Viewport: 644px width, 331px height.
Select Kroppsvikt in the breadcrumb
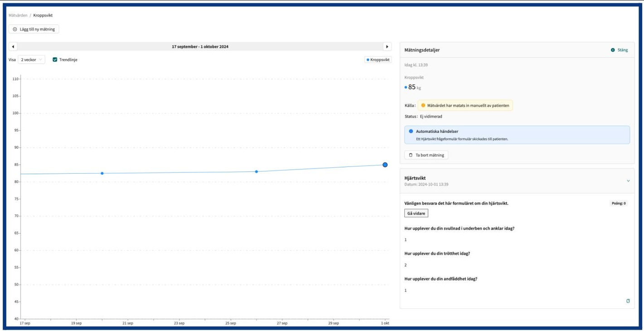[x=43, y=15]
